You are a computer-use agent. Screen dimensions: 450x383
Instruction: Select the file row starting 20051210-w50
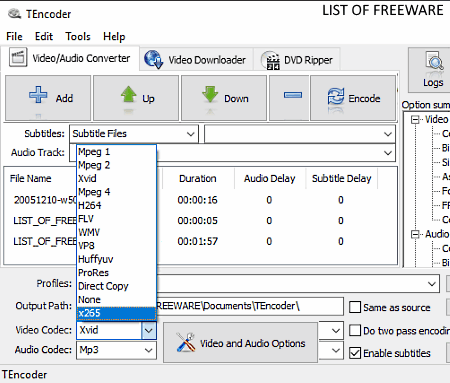[200, 200]
